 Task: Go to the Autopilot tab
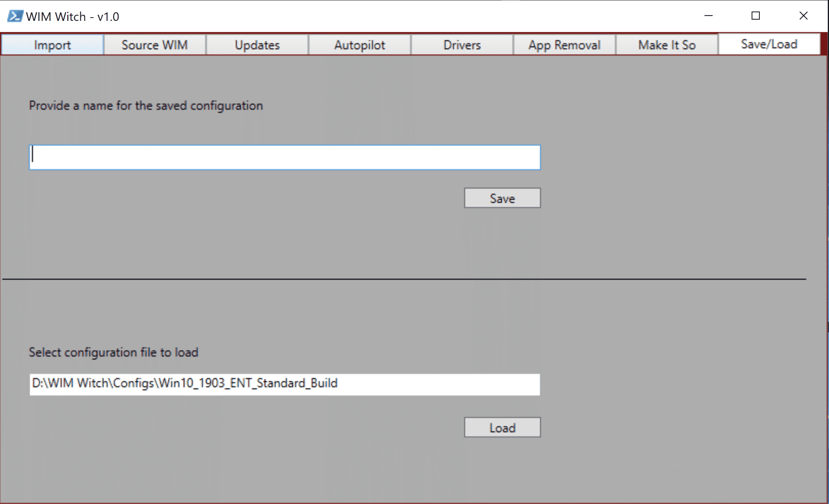(x=359, y=45)
